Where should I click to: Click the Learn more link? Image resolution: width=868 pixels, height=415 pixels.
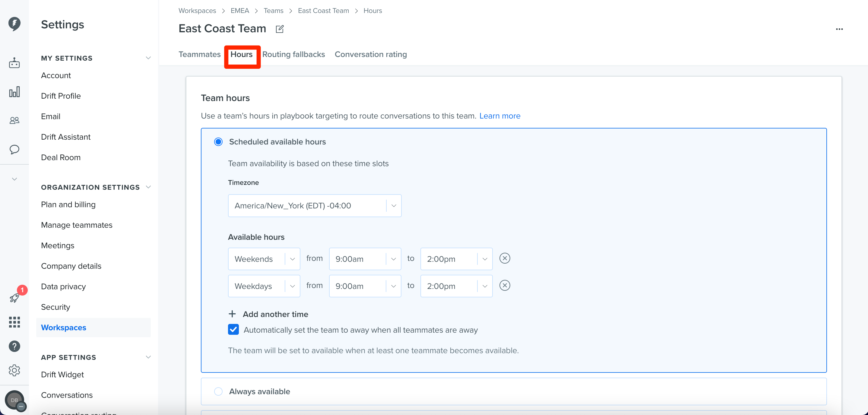(x=500, y=116)
